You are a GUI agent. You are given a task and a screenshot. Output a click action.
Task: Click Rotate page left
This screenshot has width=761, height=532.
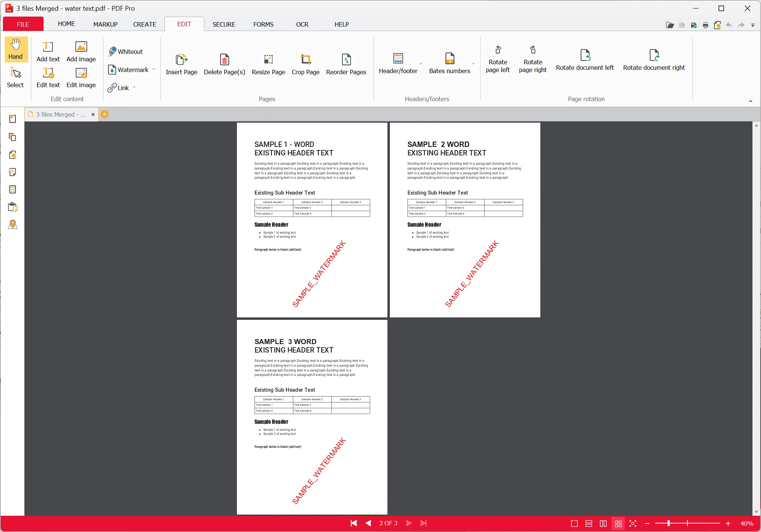pos(498,59)
